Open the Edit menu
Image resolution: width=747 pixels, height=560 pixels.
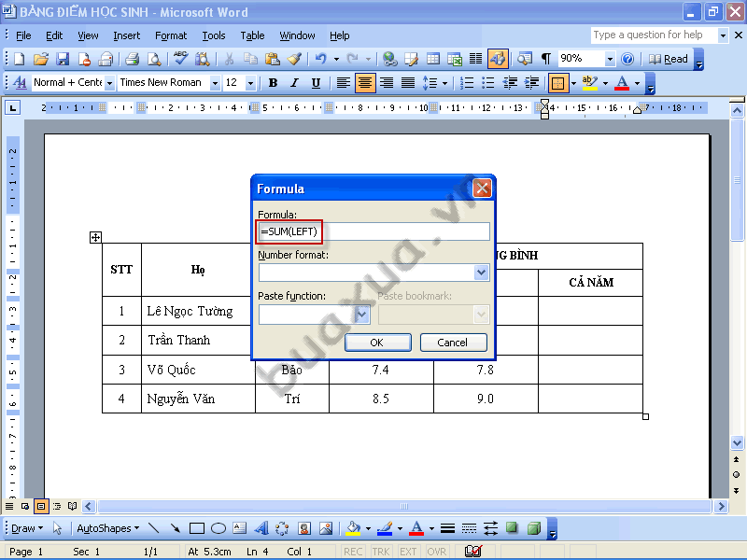pos(54,35)
